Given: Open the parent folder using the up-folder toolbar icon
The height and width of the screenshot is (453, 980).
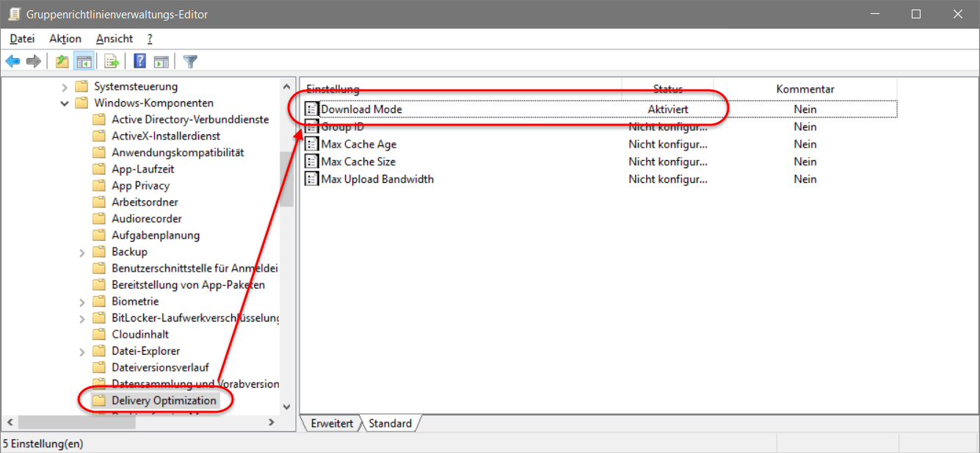Looking at the screenshot, I should pos(62,61).
